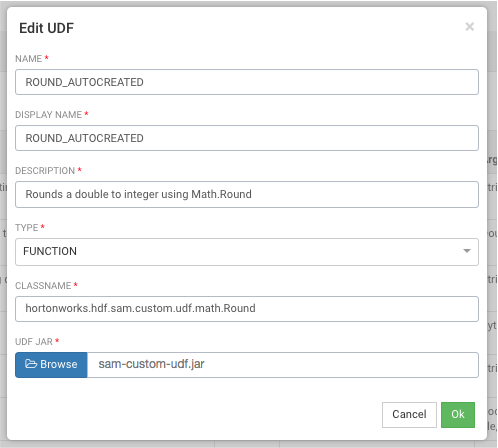Click the CLASSNAME label
Screen dimensions: 498x448
(x=43, y=286)
